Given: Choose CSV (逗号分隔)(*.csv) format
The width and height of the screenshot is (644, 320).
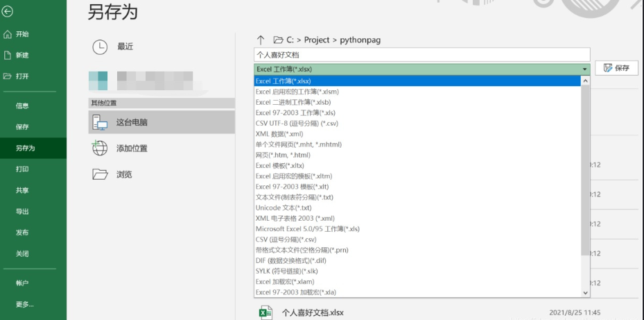Looking at the screenshot, I should pos(417,239).
